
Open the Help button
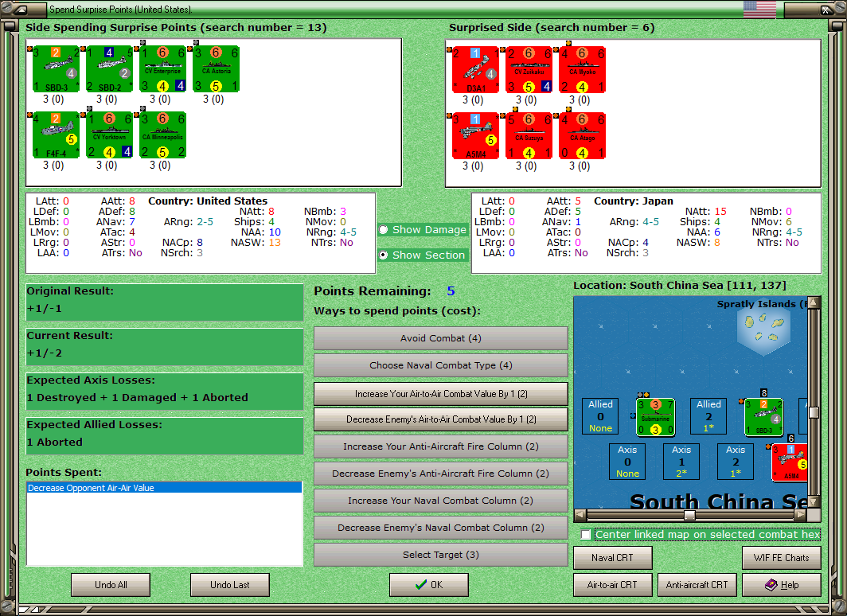pyautogui.click(x=782, y=585)
